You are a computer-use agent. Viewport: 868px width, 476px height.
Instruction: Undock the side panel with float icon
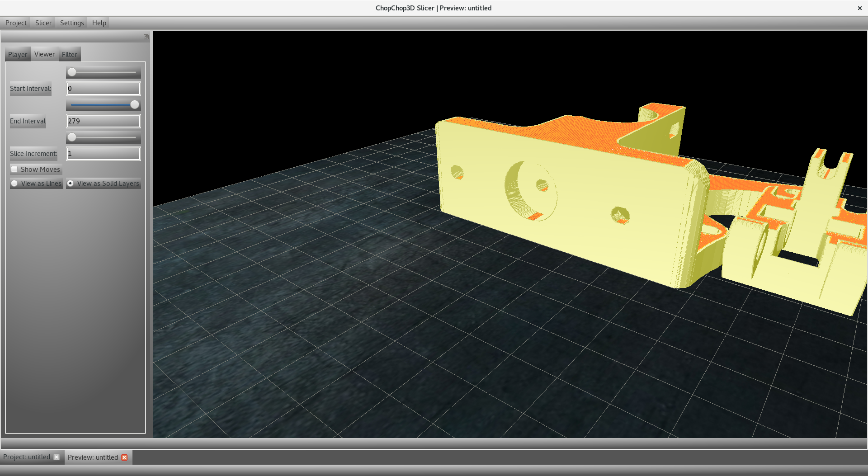click(146, 37)
